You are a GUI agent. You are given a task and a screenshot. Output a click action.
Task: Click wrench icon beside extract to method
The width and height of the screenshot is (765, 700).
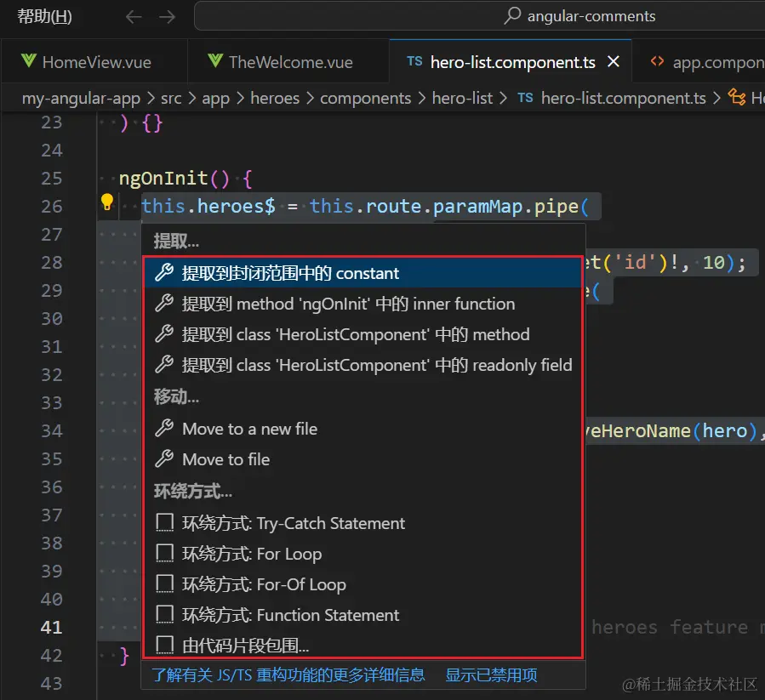[164, 334]
